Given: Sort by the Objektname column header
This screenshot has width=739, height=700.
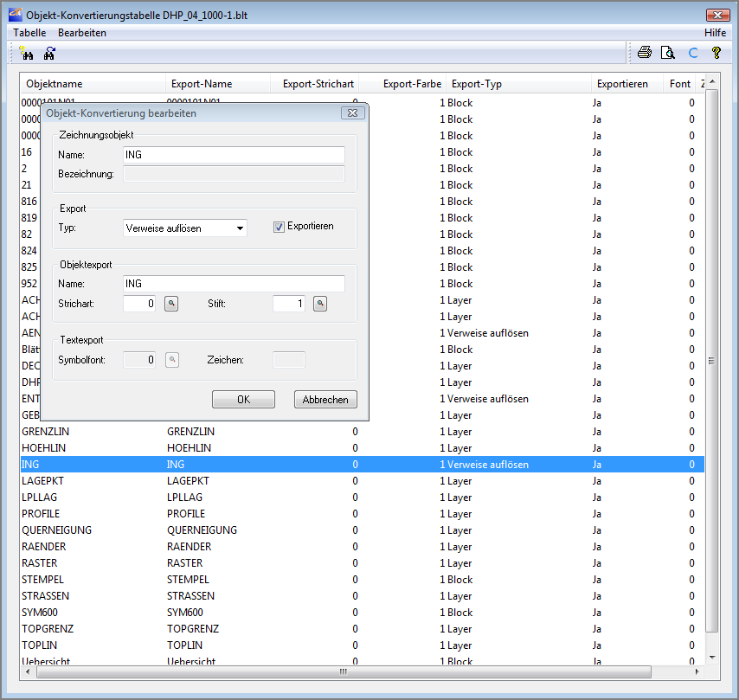Looking at the screenshot, I should pyautogui.click(x=93, y=84).
